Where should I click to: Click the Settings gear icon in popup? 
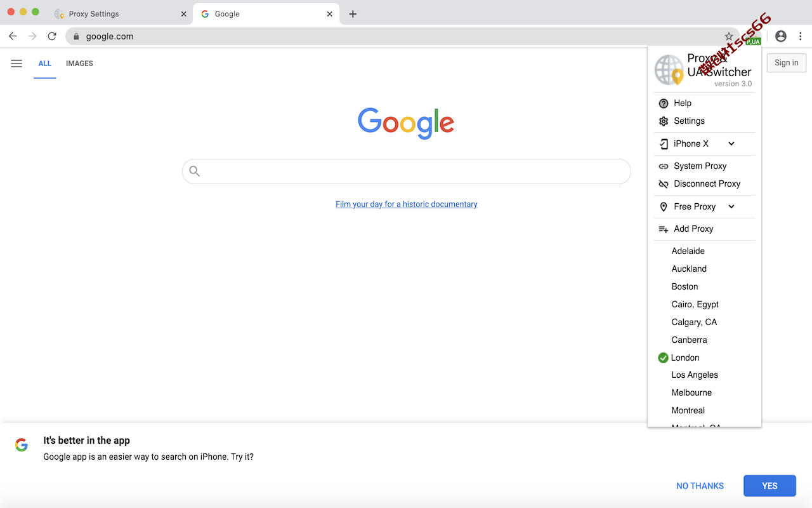(664, 121)
